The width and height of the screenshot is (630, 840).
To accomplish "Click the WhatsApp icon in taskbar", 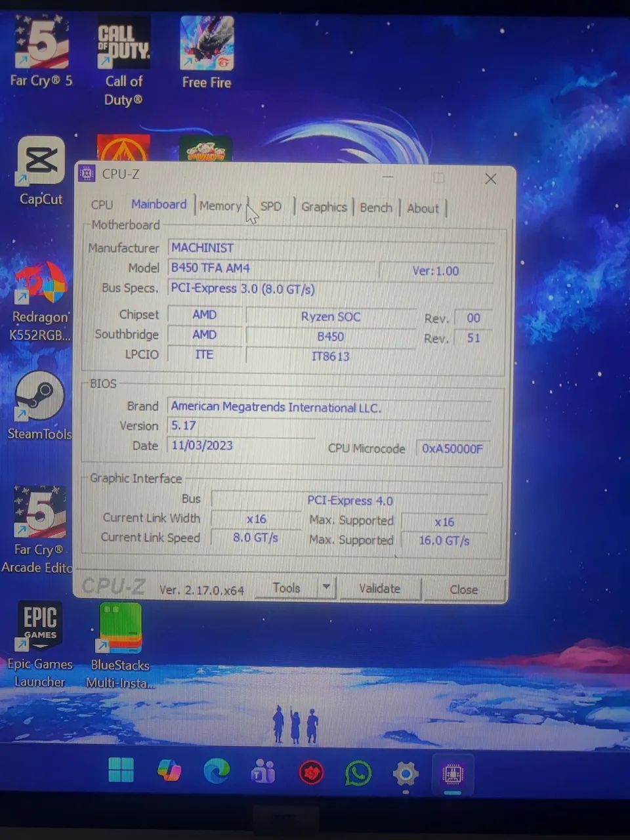I will (x=358, y=774).
